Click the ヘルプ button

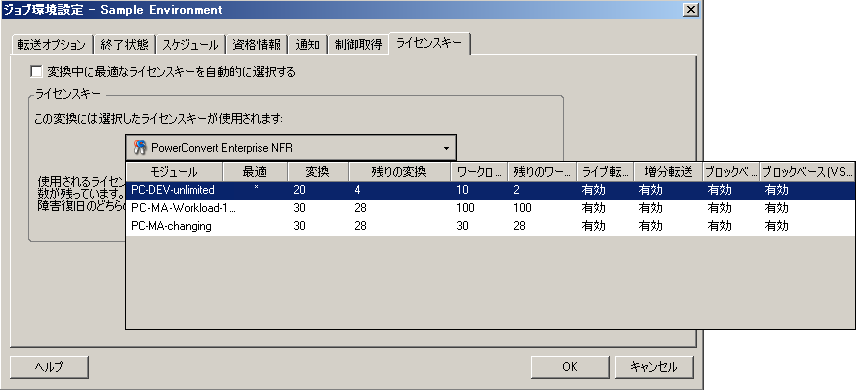click(x=49, y=367)
